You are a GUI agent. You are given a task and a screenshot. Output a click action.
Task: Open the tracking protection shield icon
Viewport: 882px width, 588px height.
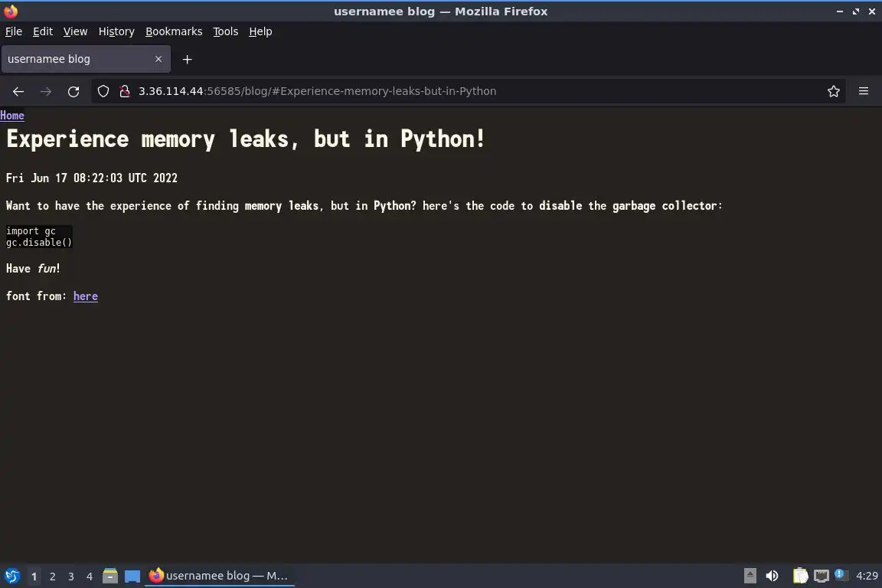103,91
